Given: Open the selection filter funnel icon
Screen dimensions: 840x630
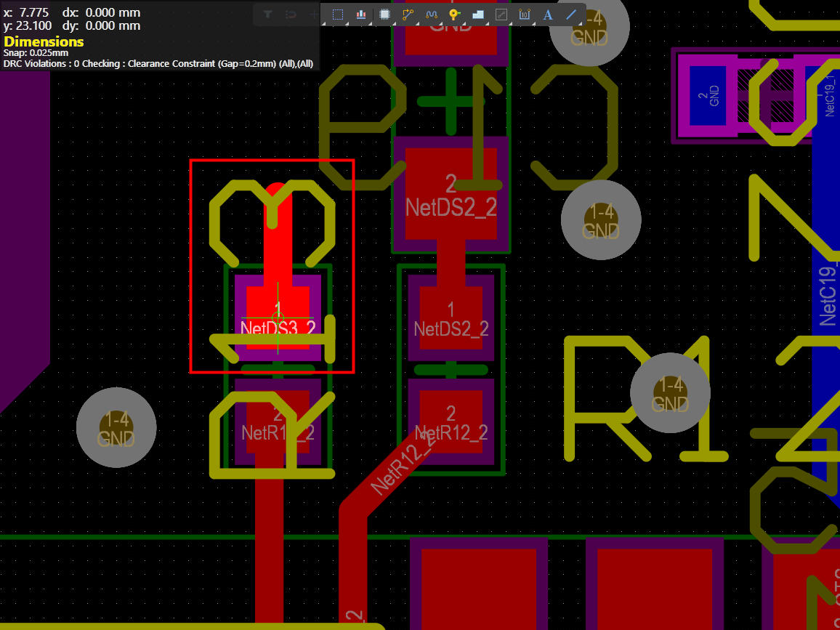Looking at the screenshot, I should pos(267,15).
